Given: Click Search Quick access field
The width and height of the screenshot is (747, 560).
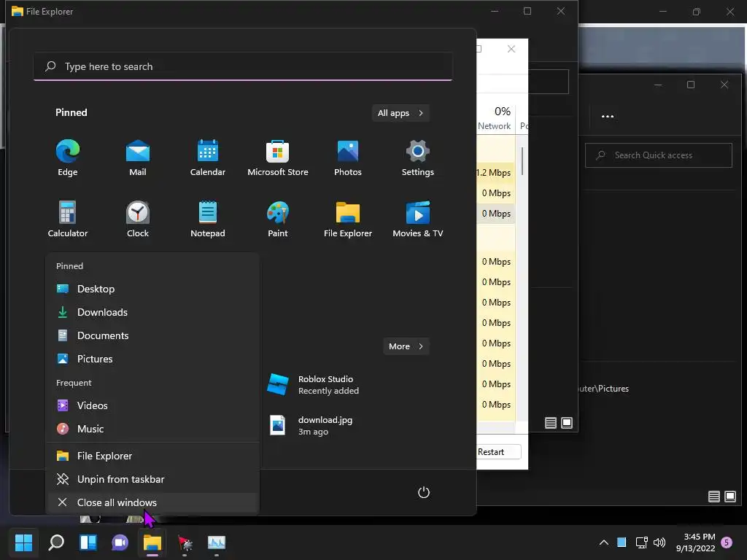Looking at the screenshot, I should pyautogui.click(x=659, y=155).
